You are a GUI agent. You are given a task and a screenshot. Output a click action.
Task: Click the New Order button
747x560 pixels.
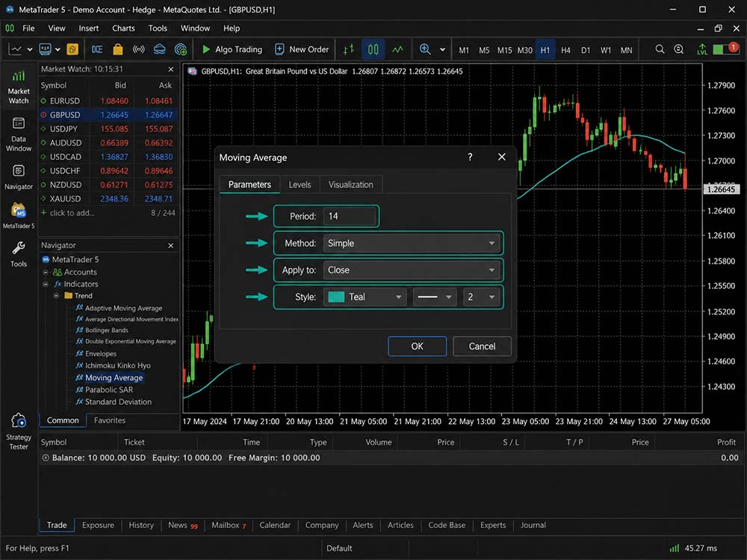302,49
